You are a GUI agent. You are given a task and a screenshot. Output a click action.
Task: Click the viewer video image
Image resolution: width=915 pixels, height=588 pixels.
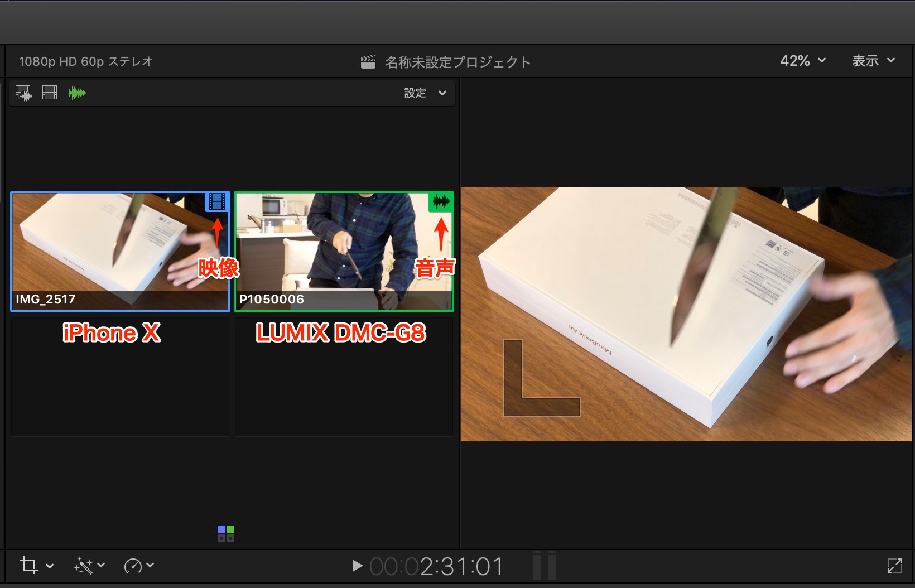tap(686, 314)
